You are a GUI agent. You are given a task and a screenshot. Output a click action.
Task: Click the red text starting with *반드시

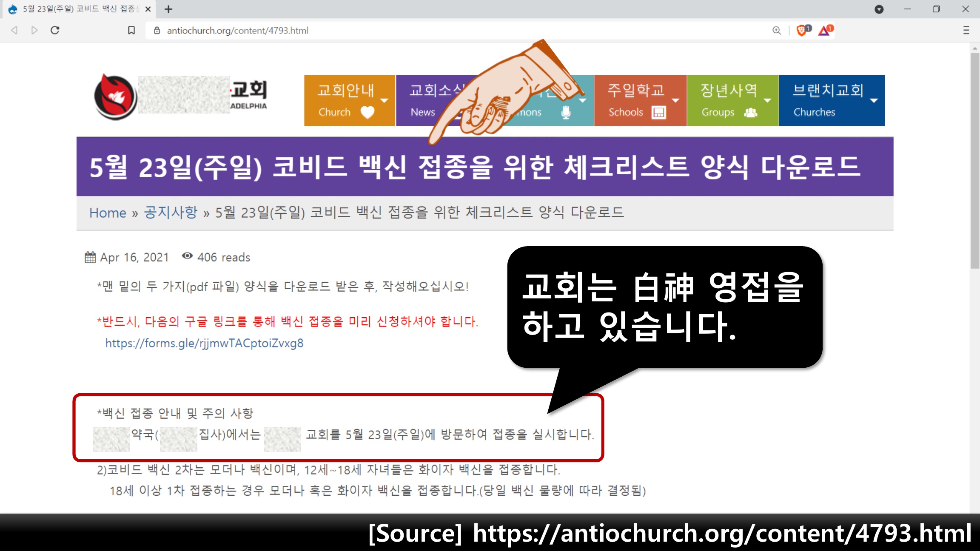pyautogui.click(x=288, y=321)
